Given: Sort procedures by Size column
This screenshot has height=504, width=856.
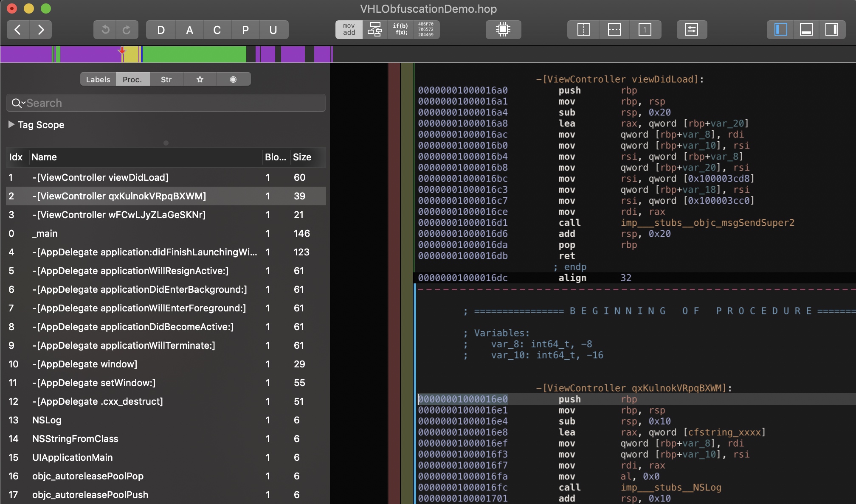Looking at the screenshot, I should tap(302, 157).
